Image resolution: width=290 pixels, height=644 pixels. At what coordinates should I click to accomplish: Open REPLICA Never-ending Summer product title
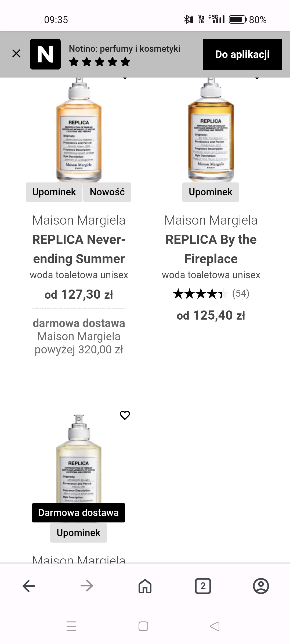[x=79, y=249]
